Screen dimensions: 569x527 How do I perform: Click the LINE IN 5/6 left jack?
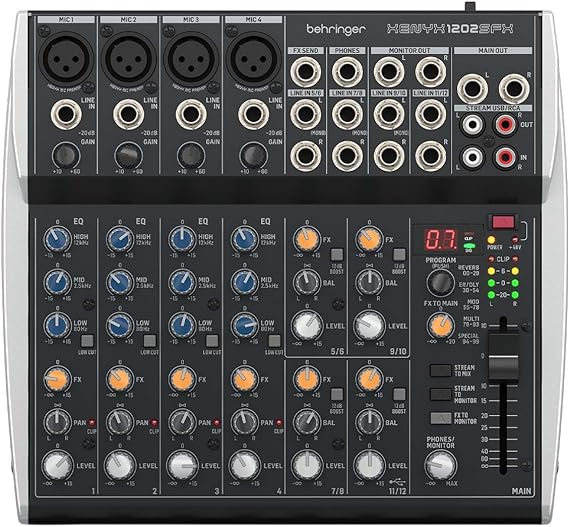pyautogui.click(x=306, y=114)
